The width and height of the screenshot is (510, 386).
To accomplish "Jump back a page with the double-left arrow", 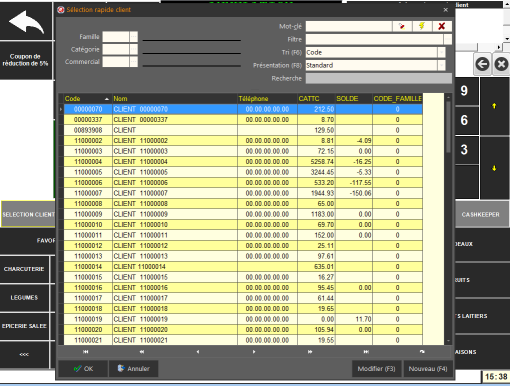I will pyautogui.click(x=142, y=352).
